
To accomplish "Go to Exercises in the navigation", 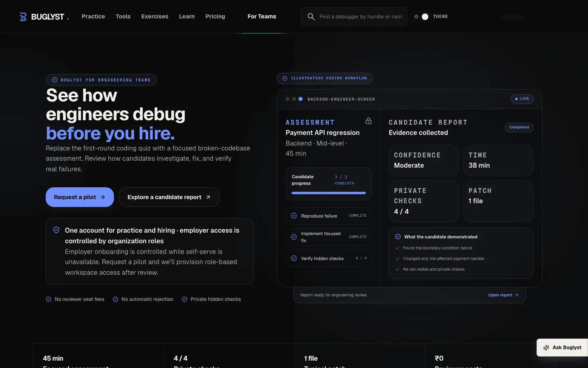I will 155,16.
